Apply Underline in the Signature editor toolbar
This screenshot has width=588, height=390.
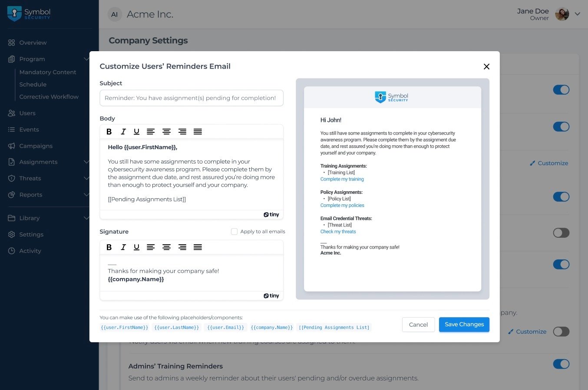point(136,247)
